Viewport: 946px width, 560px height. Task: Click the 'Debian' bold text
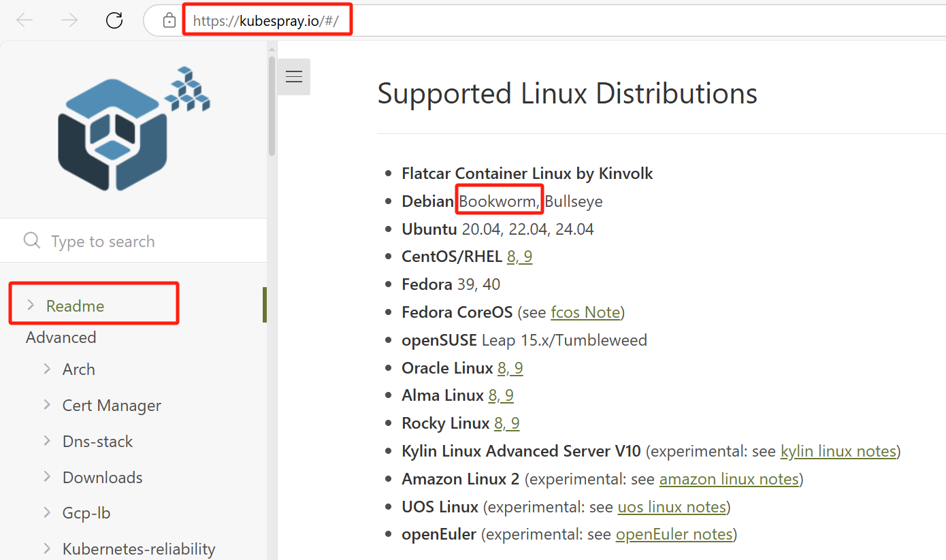[x=428, y=201]
